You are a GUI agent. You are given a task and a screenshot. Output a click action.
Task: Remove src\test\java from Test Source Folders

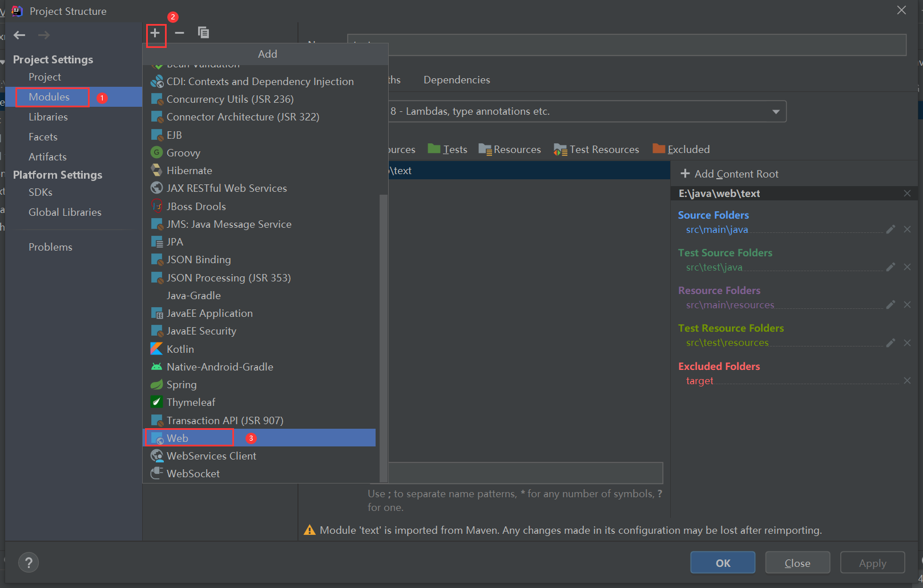coord(908,267)
